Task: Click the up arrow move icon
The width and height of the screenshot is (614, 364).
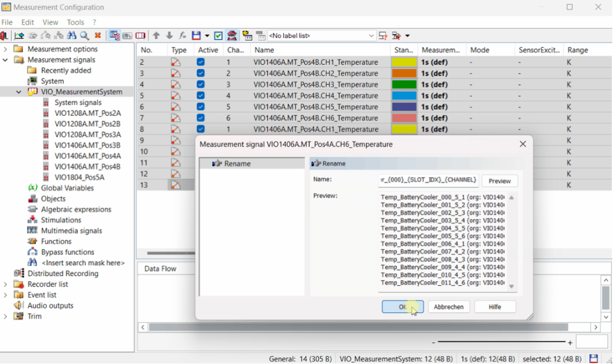Action: tap(156, 36)
